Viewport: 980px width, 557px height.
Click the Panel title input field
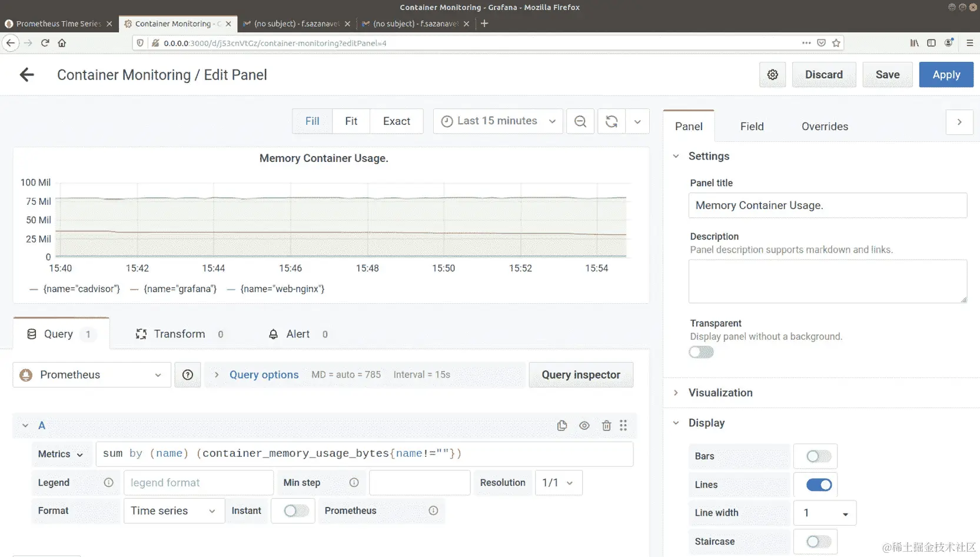(x=828, y=205)
